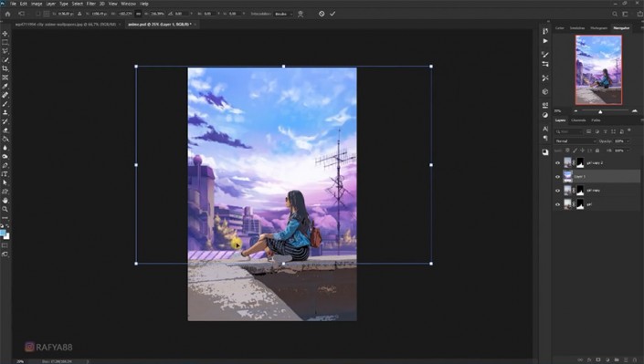The image size is (644, 364).
Task: Select the Hand tool
Action: pyautogui.click(x=5, y=201)
